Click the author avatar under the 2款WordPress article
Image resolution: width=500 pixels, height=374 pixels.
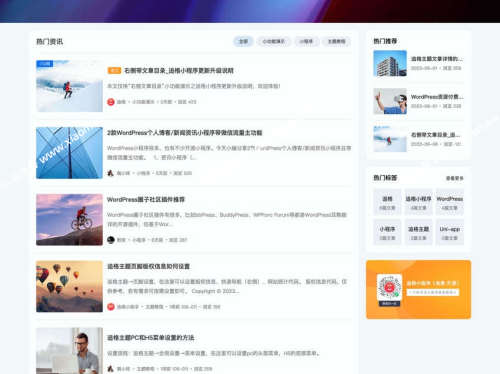pyautogui.click(x=111, y=173)
